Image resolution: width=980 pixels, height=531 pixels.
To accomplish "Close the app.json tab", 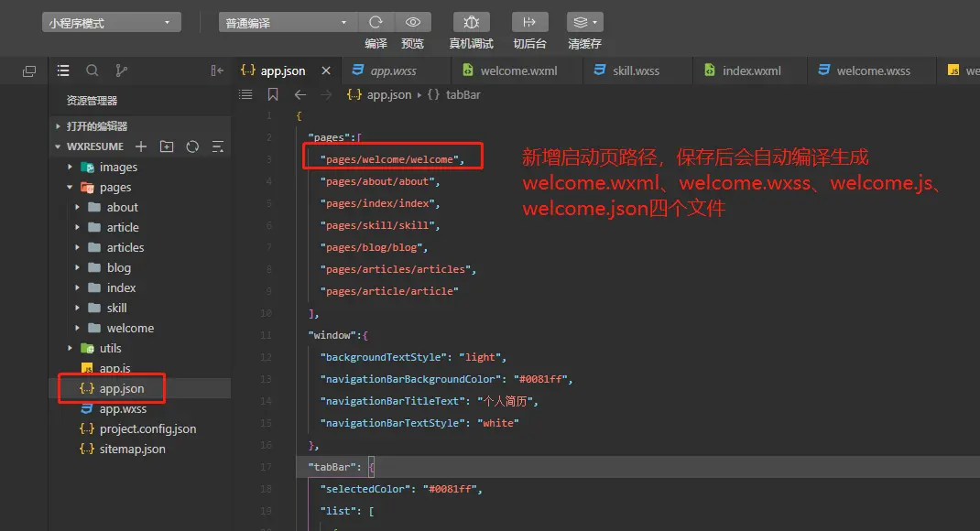I will coord(326,70).
